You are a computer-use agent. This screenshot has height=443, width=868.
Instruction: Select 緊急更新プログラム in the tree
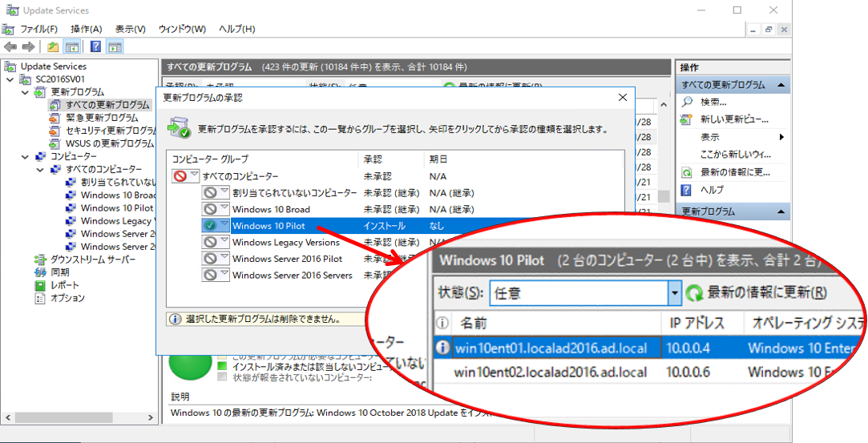pyautogui.click(x=102, y=118)
